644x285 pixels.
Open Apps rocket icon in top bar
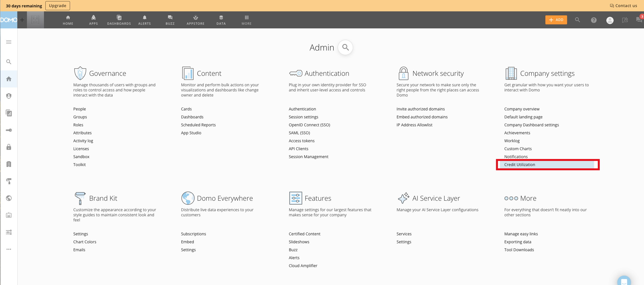(x=94, y=20)
